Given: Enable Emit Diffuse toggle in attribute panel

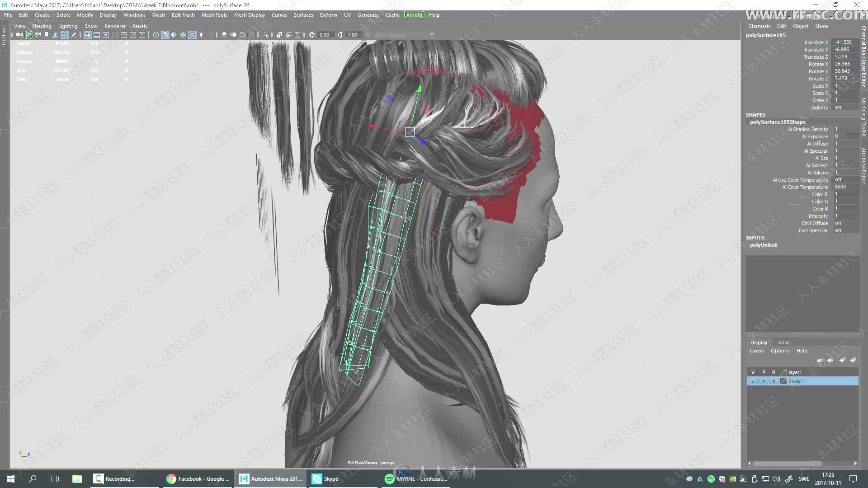Looking at the screenshot, I should tap(838, 223).
